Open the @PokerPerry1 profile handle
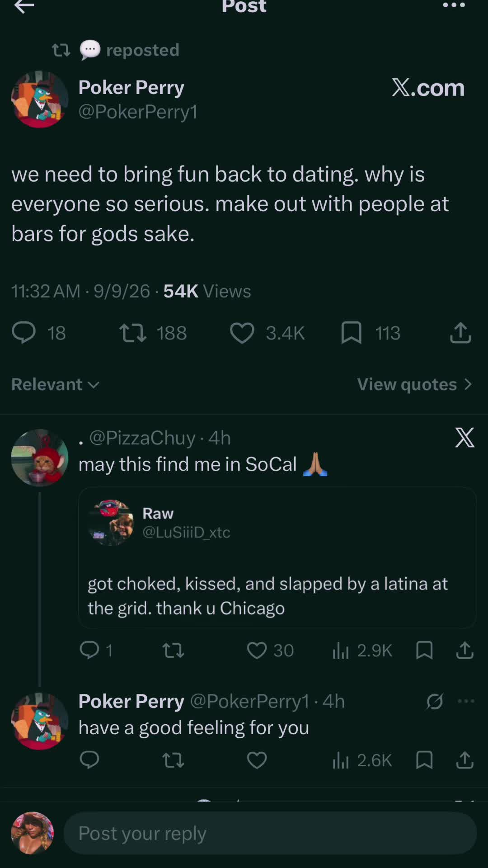Screen dimensions: 488x868 [x=138, y=112]
